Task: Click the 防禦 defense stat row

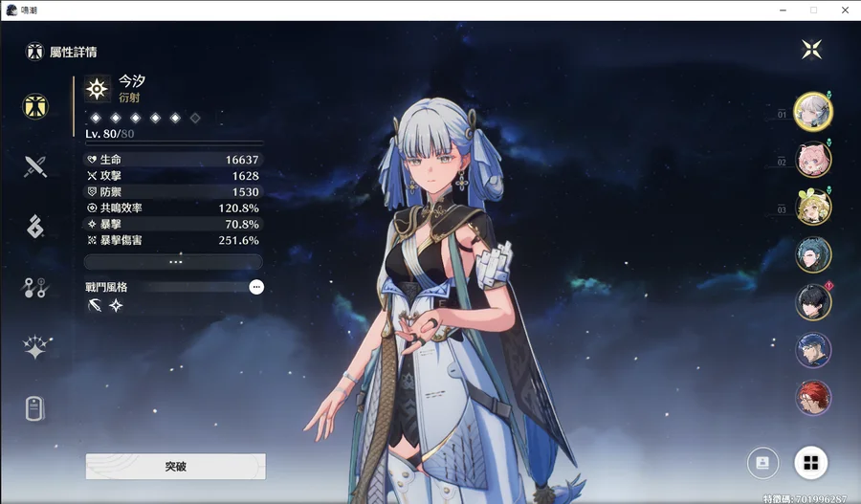Action: coord(173,191)
